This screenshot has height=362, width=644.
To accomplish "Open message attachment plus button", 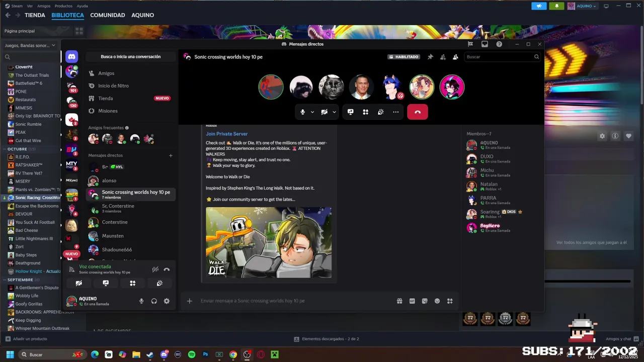I will pos(189,301).
